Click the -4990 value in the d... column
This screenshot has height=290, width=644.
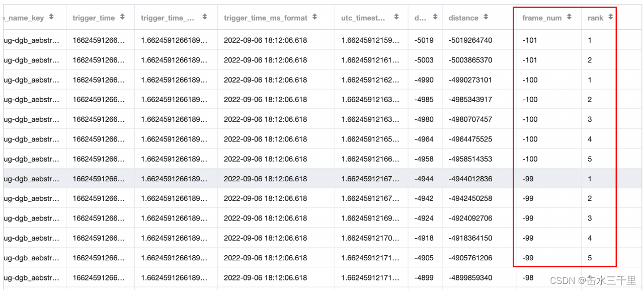(424, 80)
